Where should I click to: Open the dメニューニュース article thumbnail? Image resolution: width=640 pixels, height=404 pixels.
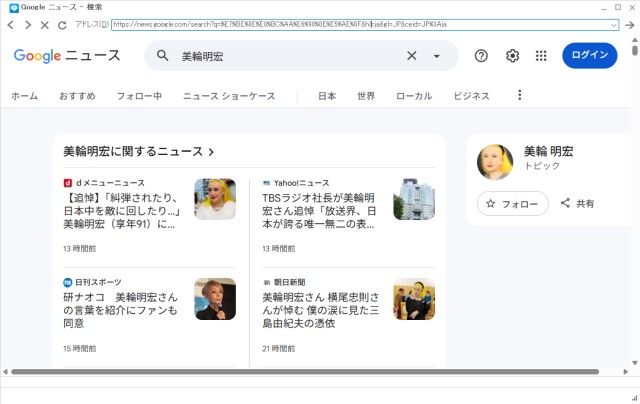(x=215, y=199)
